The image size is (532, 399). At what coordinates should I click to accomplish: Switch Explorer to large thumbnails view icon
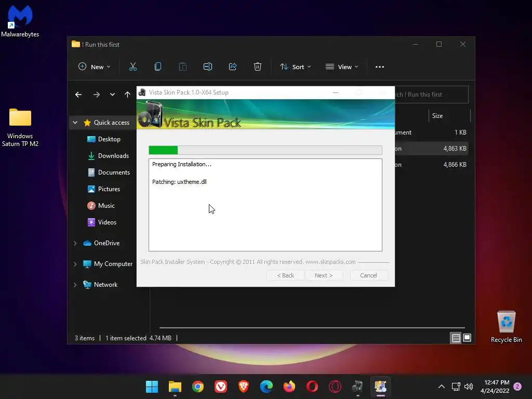tap(467, 338)
